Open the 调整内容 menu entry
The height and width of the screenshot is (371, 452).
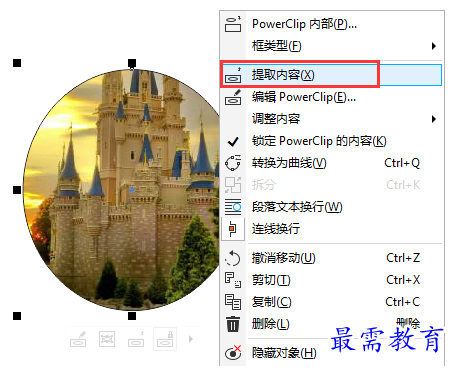pyautogui.click(x=332, y=119)
